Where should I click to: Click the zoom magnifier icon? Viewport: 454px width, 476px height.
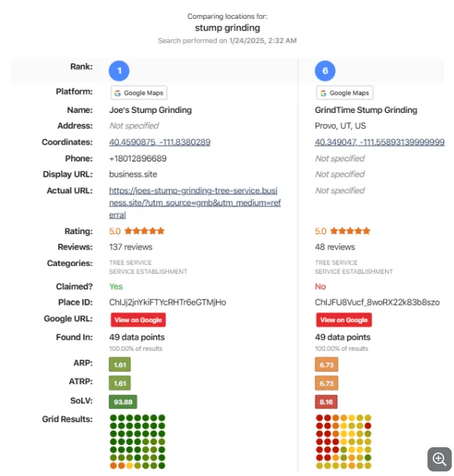point(439,459)
